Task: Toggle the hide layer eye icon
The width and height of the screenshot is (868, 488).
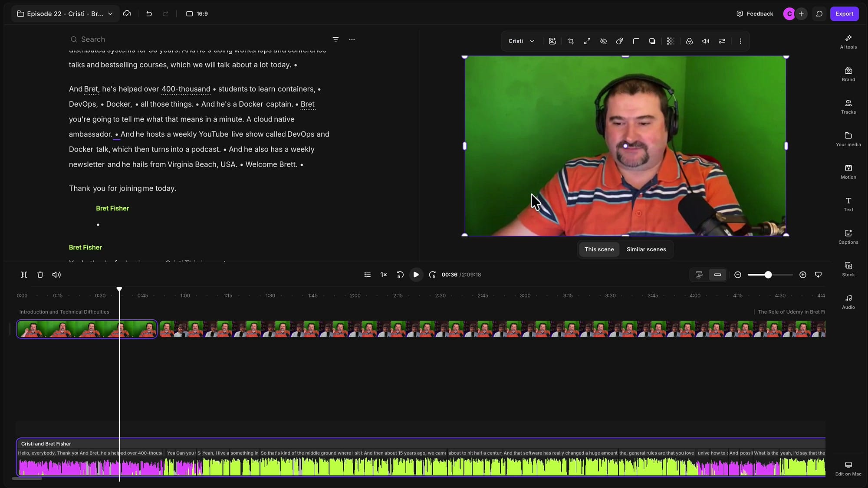Action: click(603, 41)
